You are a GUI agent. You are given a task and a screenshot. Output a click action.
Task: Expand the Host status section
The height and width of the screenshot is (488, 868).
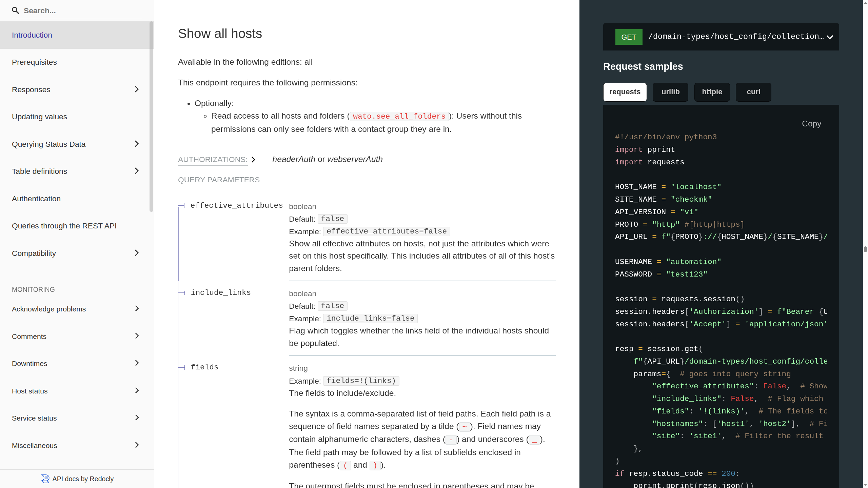(x=137, y=390)
